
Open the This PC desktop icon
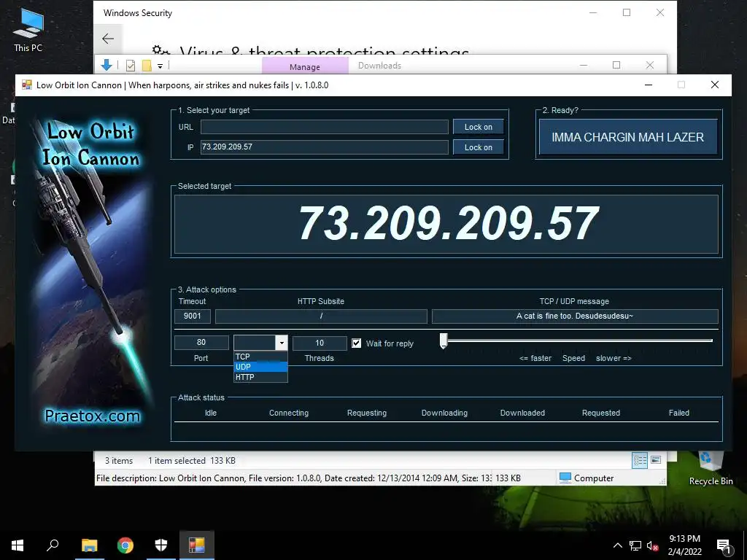[x=28, y=29]
